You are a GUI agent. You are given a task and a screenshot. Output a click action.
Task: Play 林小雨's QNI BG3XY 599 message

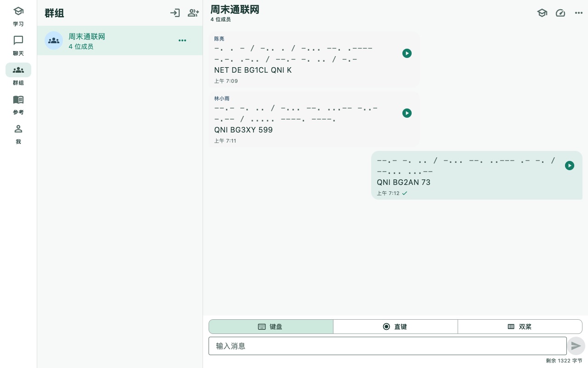(407, 113)
